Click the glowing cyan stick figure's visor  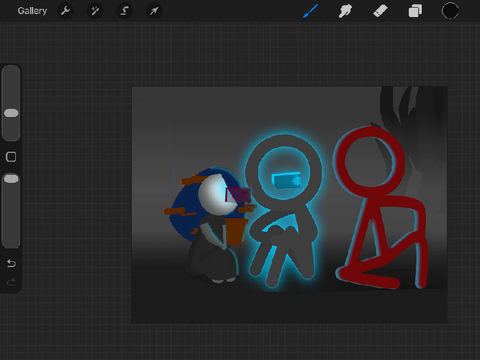[x=286, y=180]
